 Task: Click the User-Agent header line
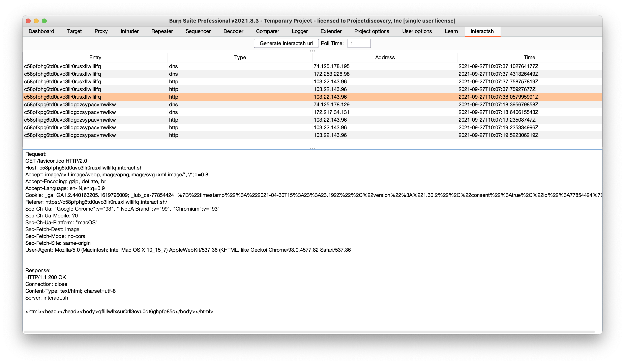pyautogui.click(x=188, y=250)
